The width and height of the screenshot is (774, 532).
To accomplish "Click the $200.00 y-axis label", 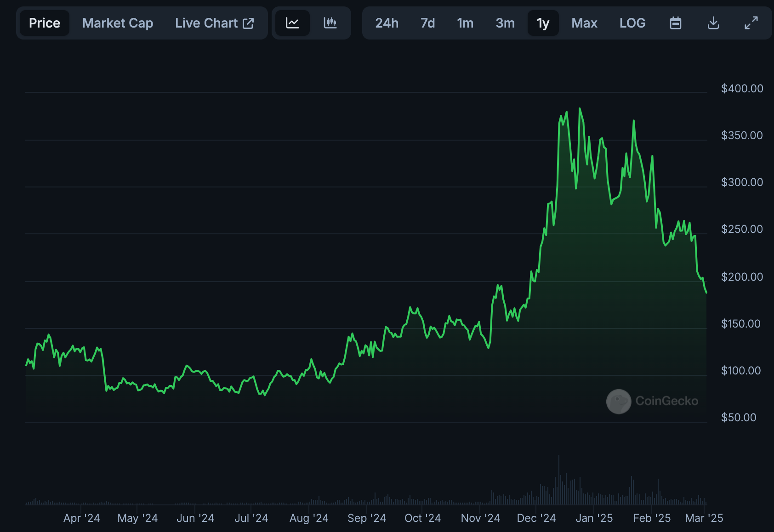I will coord(742,277).
